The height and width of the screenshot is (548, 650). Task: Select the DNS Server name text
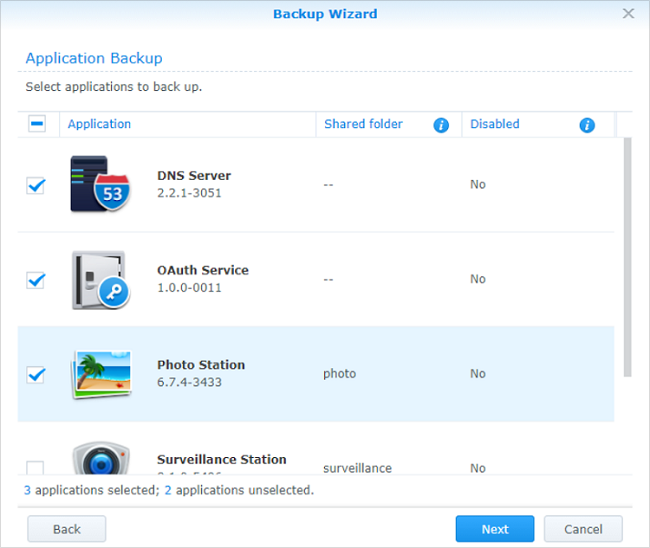194,176
